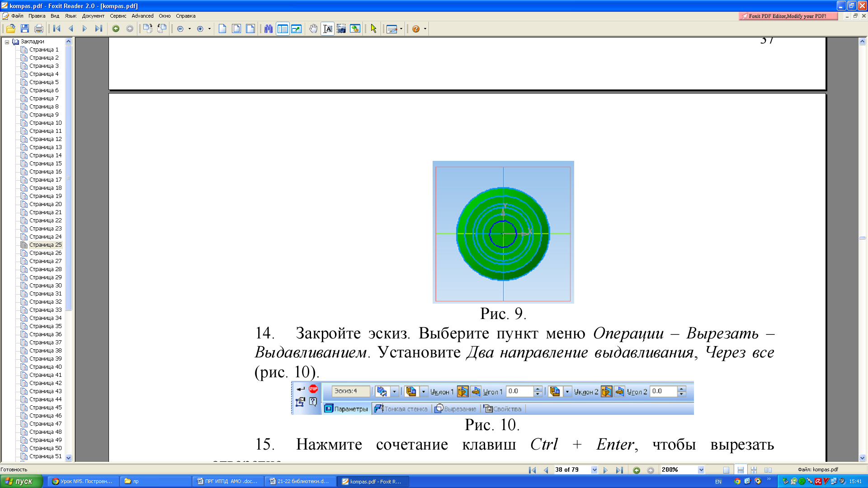Open Find with the binoculars icon
Viewport: 868px width, 488px height.
coord(269,29)
